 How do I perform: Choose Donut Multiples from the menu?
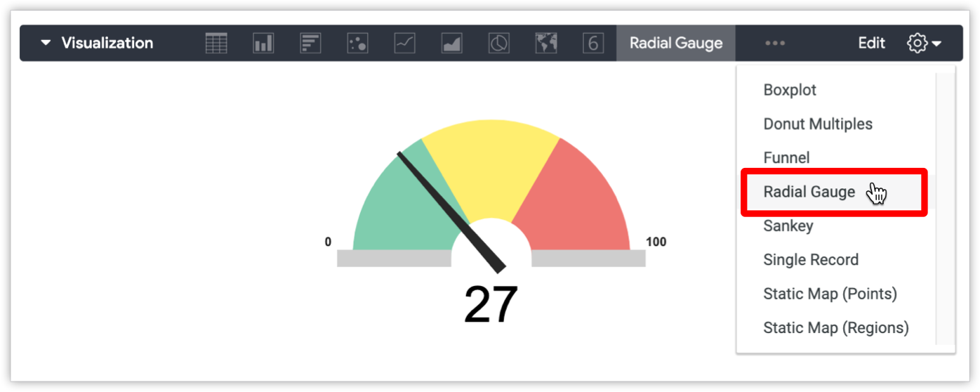[818, 124]
